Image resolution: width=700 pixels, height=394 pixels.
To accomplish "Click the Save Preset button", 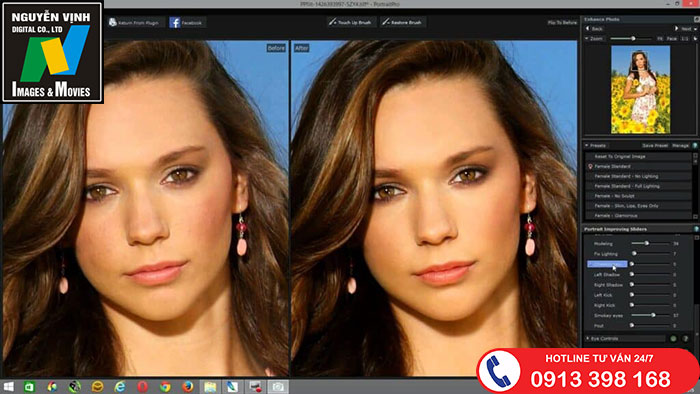I will (x=655, y=145).
